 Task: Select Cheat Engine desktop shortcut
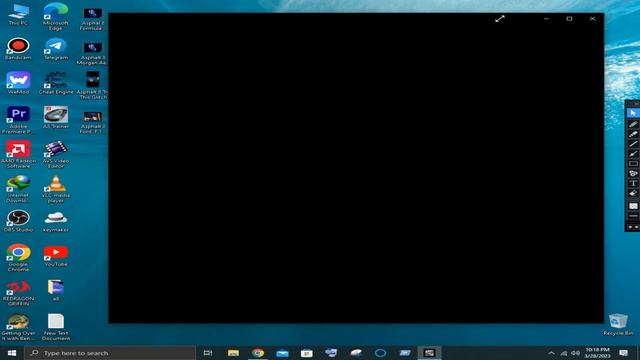pos(56,83)
